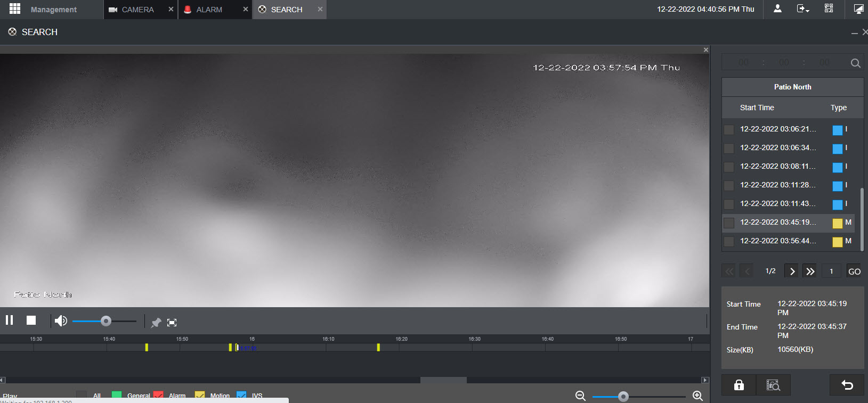Jump to last page of records
Screen dimensions: 868x403
click(809, 271)
